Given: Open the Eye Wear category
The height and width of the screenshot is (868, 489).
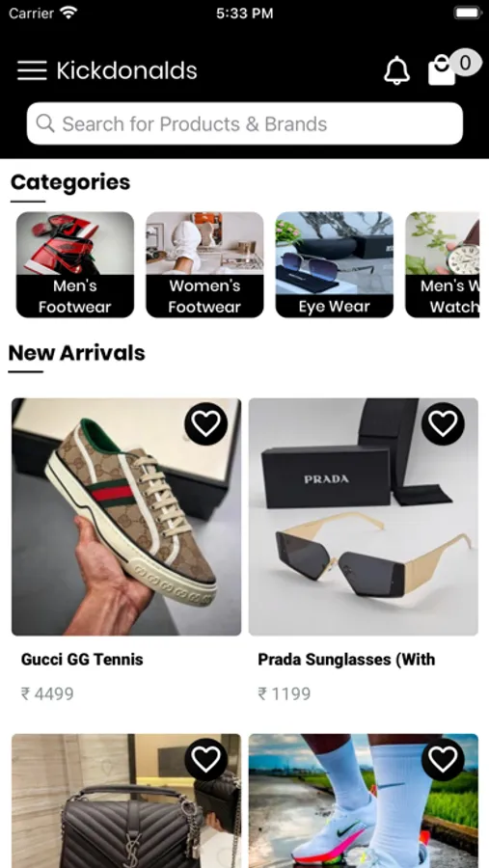Looking at the screenshot, I should click(335, 264).
